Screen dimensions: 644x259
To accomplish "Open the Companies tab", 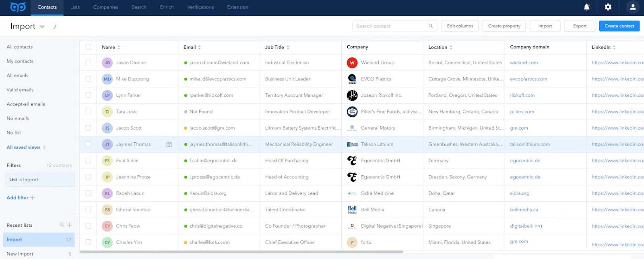I will [105, 7].
